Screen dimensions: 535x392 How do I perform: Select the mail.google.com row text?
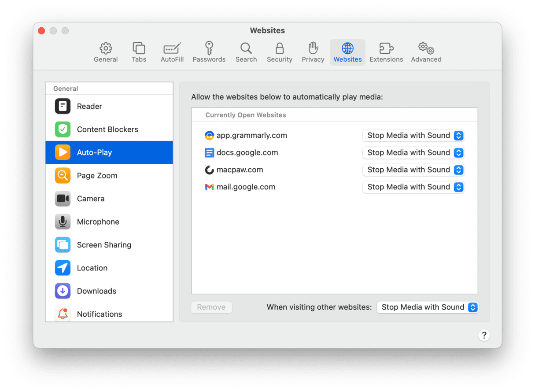click(x=246, y=187)
